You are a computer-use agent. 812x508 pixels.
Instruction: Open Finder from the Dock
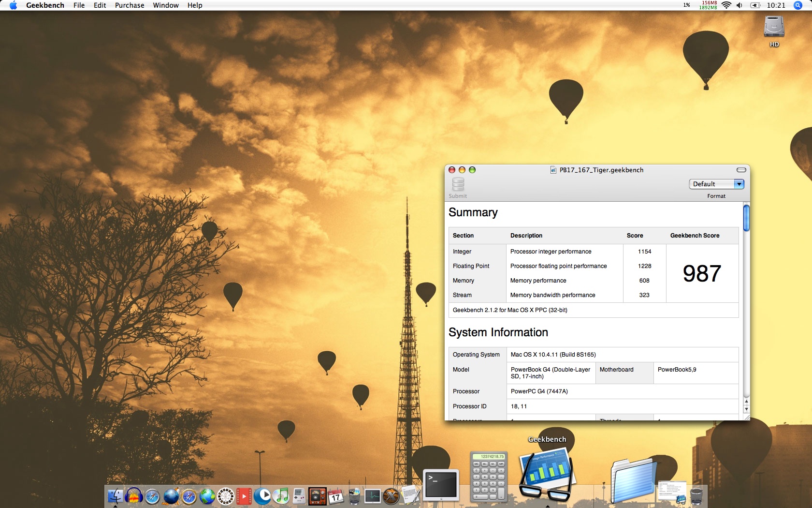click(x=116, y=496)
